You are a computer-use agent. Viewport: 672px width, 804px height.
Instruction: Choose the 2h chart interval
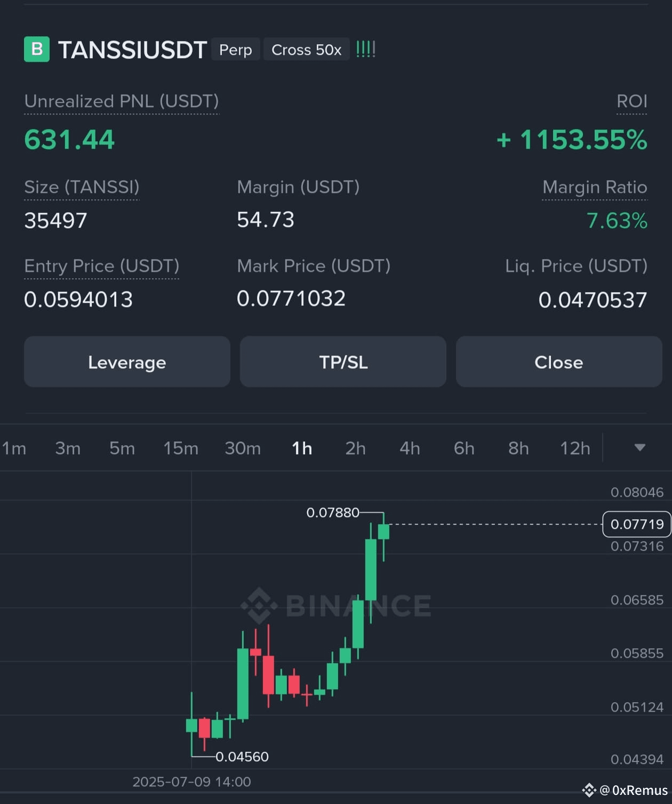coord(356,448)
